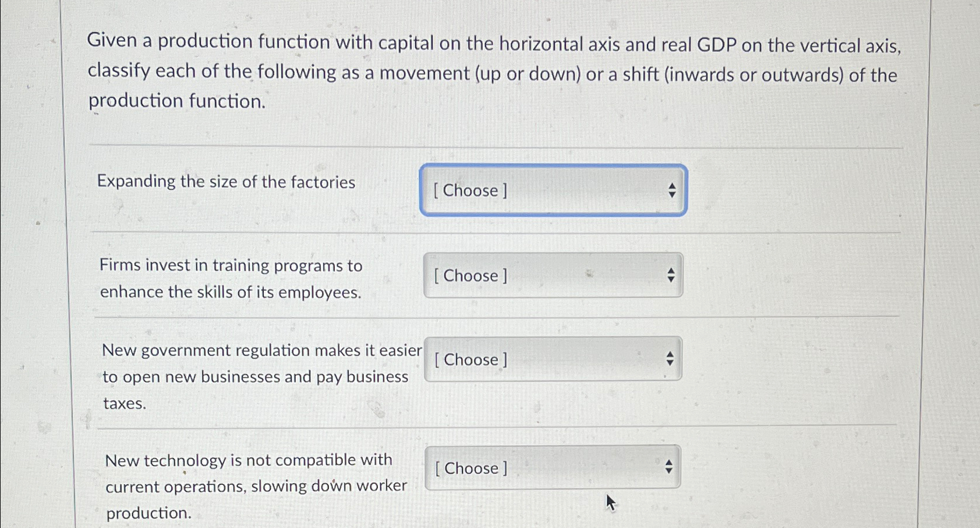Click the up arrow of the first dropdown selector
This screenshot has height=528, width=980.
[x=671, y=186]
